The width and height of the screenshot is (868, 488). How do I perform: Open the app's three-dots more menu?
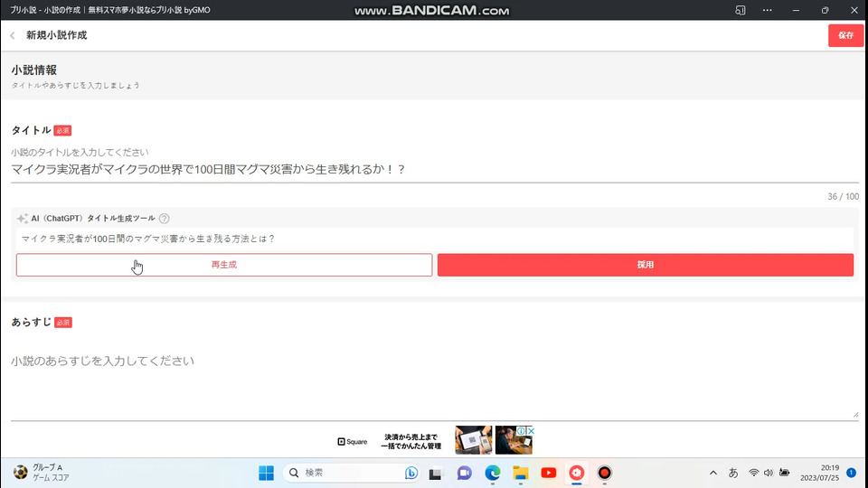(x=768, y=10)
